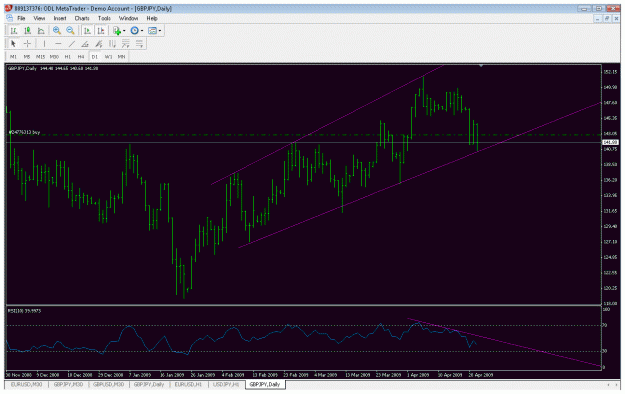Screen dimensions: 625x394
Task: Click the chart shift triangle marker
Action: [x=481, y=65]
